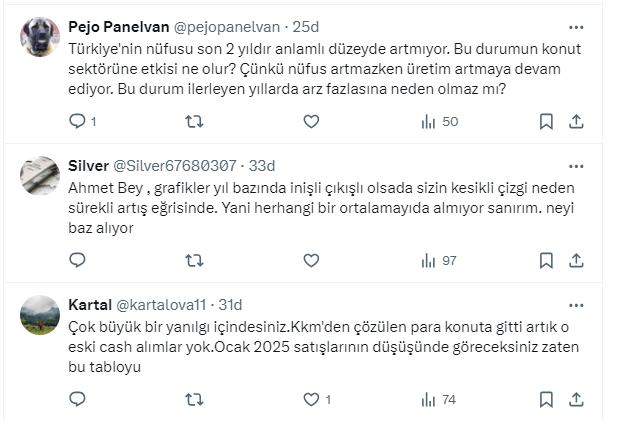Like Silver's tweet

(311, 260)
